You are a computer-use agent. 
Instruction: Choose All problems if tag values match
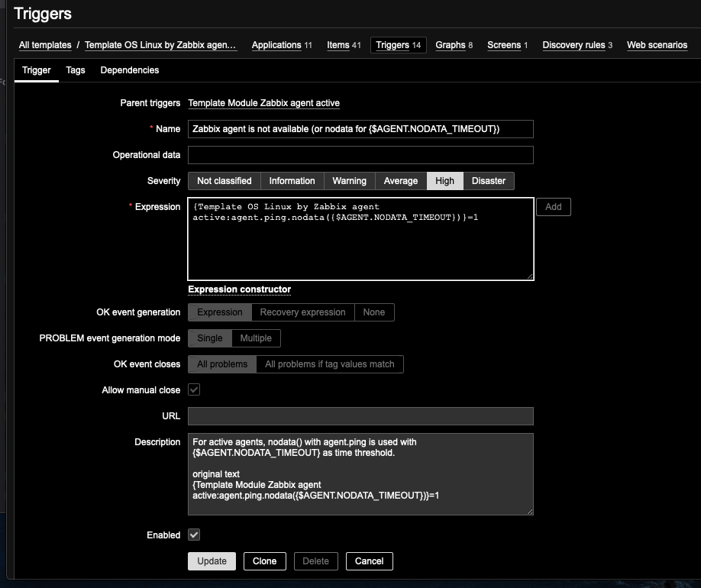(x=329, y=364)
